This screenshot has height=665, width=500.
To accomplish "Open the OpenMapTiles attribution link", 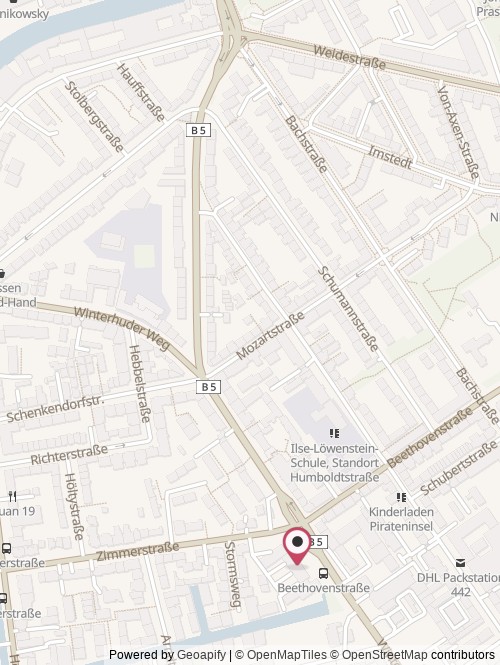I will point(287,655).
